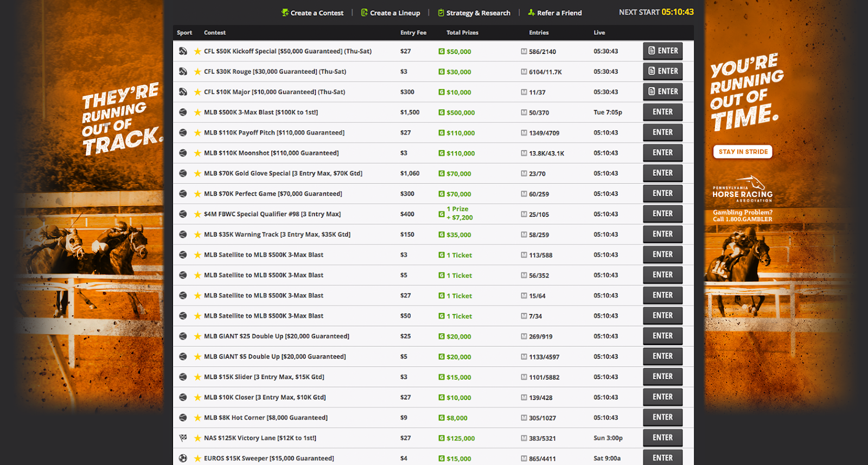The image size is (868, 465).
Task: Click the multi-entry icon beside 586/2140 entries
Action: pos(524,52)
